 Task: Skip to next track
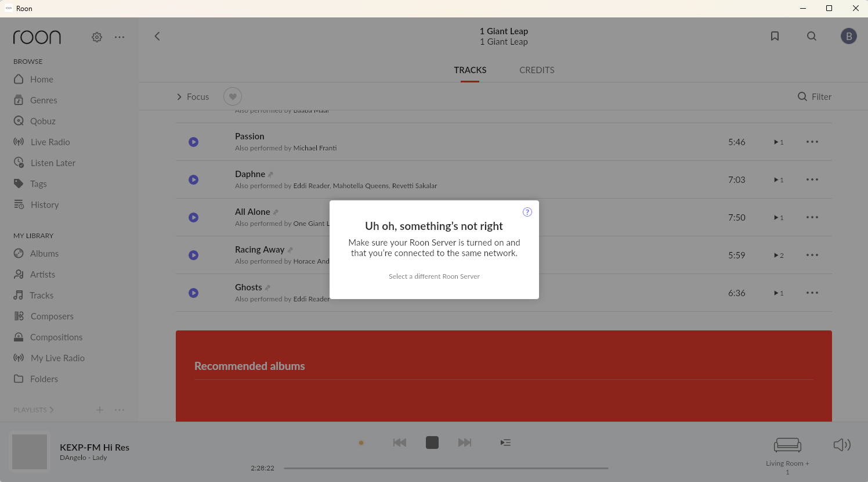coord(465,443)
